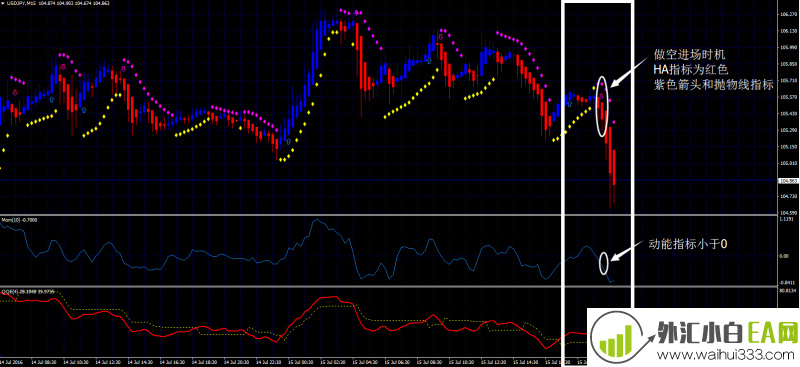
Task: Click the 104.590 price scale label
Action: (789, 212)
